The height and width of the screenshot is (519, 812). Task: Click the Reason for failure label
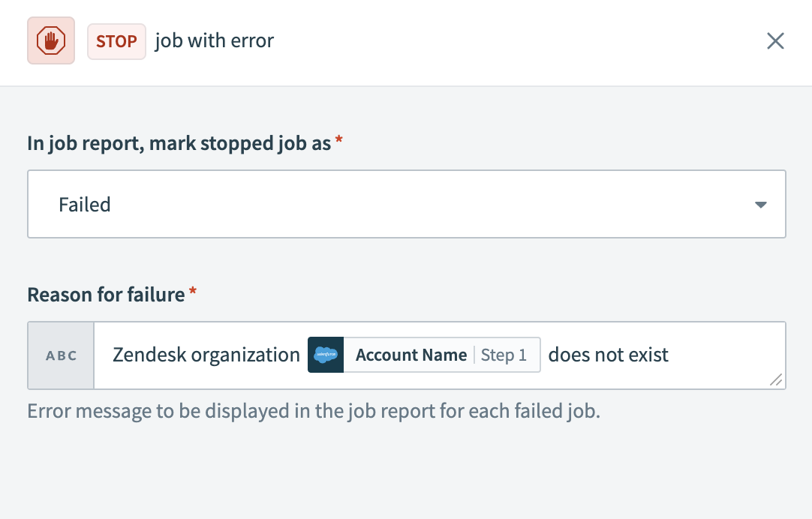[104, 294]
